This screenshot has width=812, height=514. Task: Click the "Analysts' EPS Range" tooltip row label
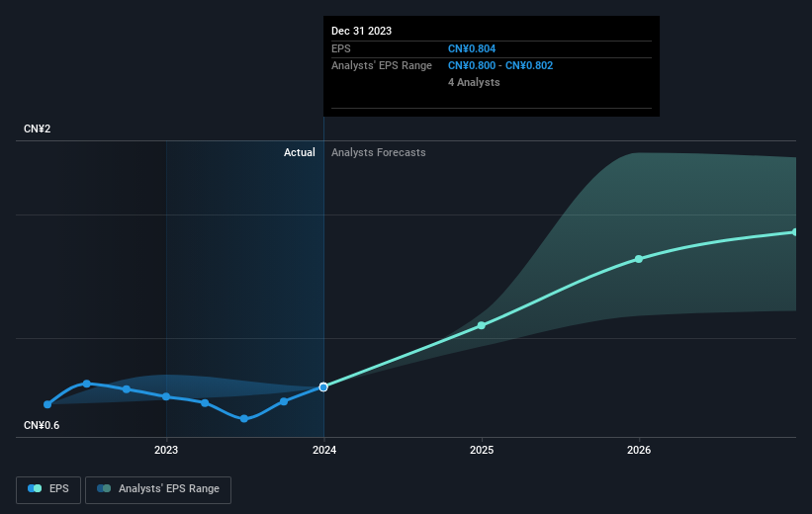click(382, 66)
